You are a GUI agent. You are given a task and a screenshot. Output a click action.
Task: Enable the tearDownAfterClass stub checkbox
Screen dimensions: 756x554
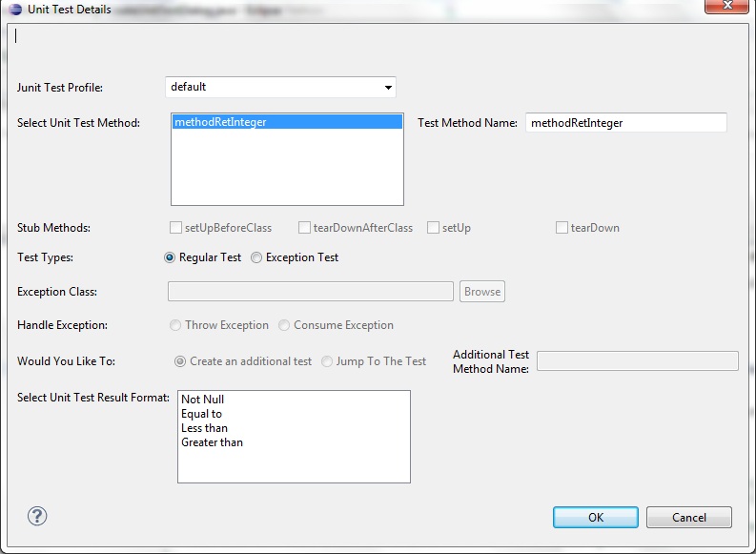coord(304,228)
